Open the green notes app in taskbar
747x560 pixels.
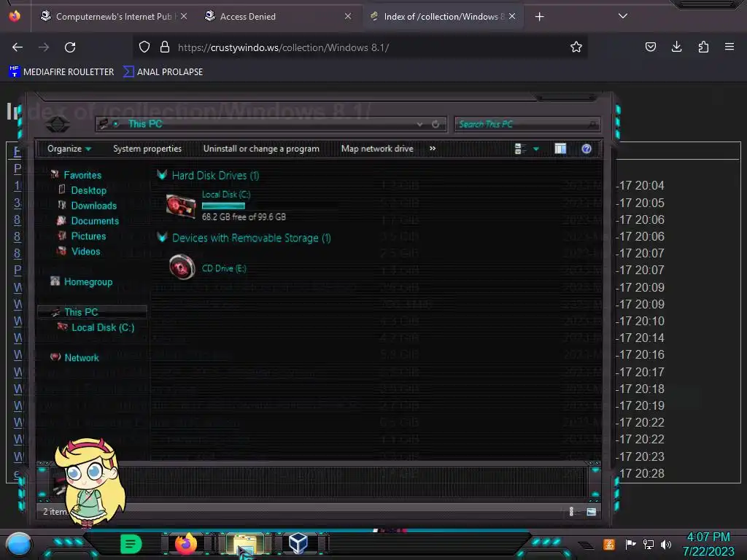coord(131,544)
